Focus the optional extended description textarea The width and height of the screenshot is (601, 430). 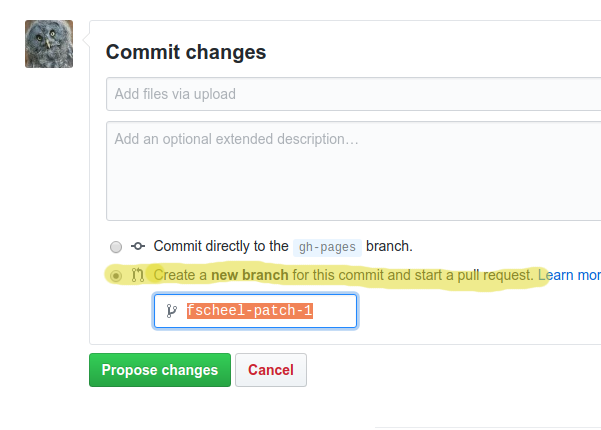pyautogui.click(x=353, y=171)
